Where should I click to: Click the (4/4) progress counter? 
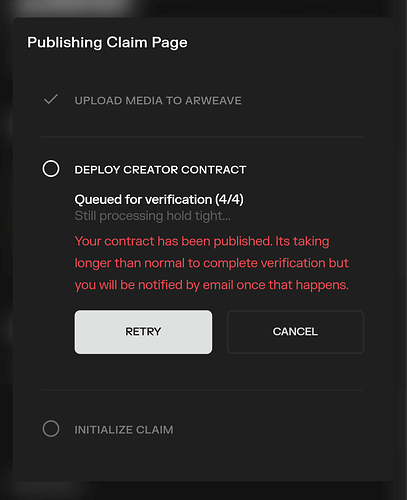(229, 200)
